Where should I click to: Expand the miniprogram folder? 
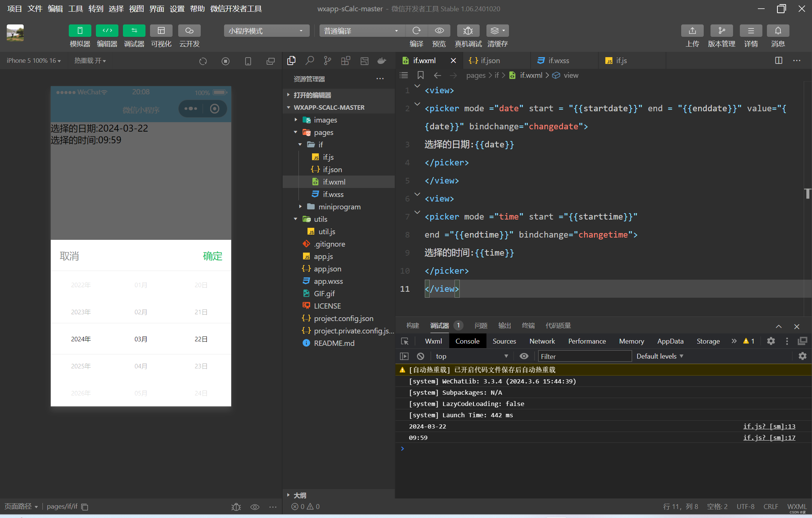coord(339,207)
